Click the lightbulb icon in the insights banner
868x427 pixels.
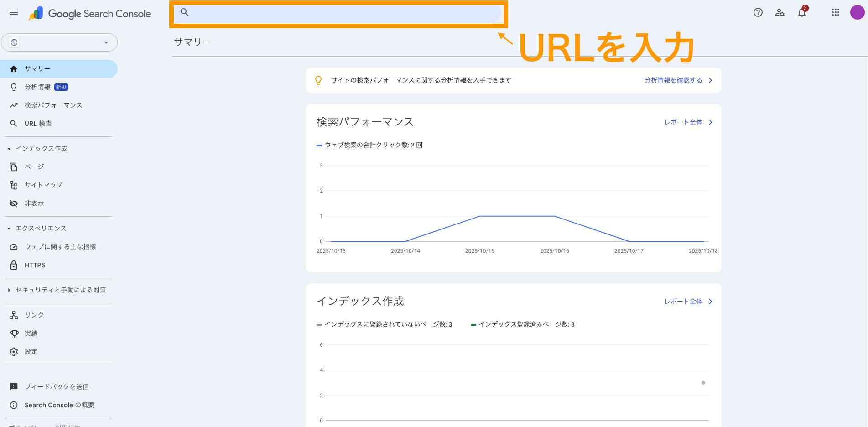pyautogui.click(x=318, y=80)
